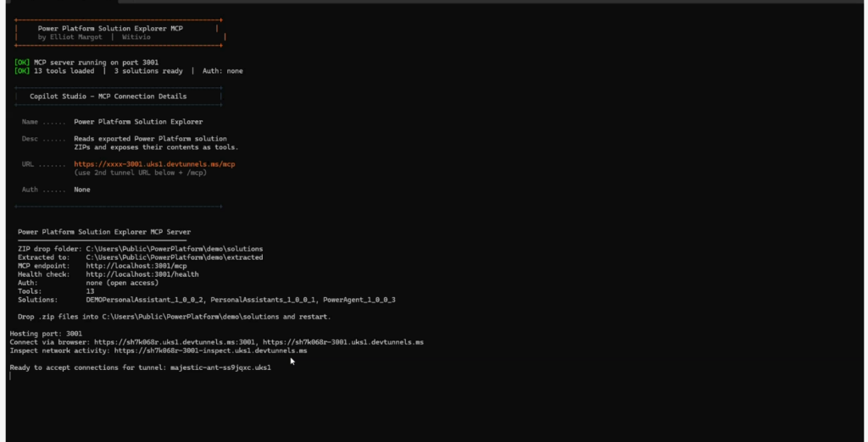868x442 pixels.
Task: Open the sh7k068r.uks1.devtunnels.ms:3001 browser link
Action: [x=175, y=342]
